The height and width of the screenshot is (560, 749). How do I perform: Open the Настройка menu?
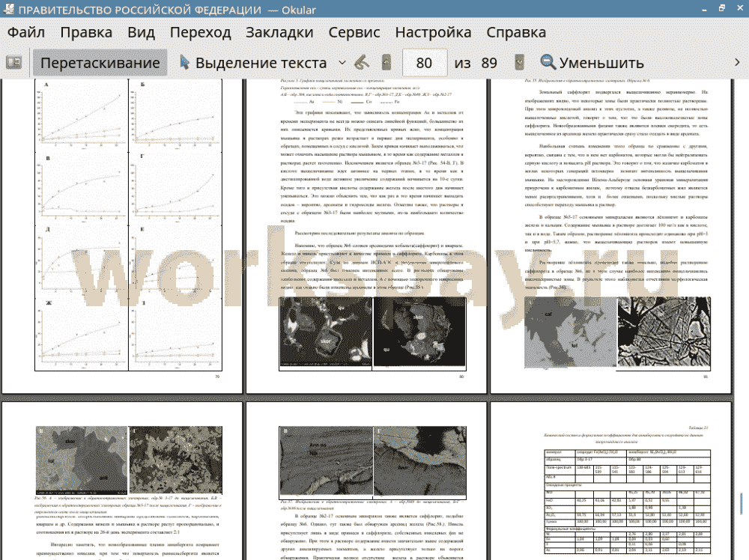tap(433, 32)
